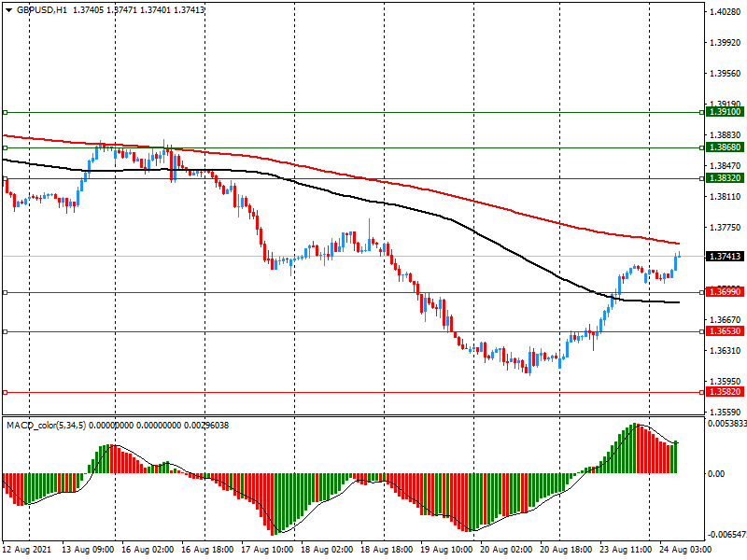The height and width of the screenshot is (560, 747).
Task: Click the MACD scale 0.0053833 value
Action: point(727,424)
